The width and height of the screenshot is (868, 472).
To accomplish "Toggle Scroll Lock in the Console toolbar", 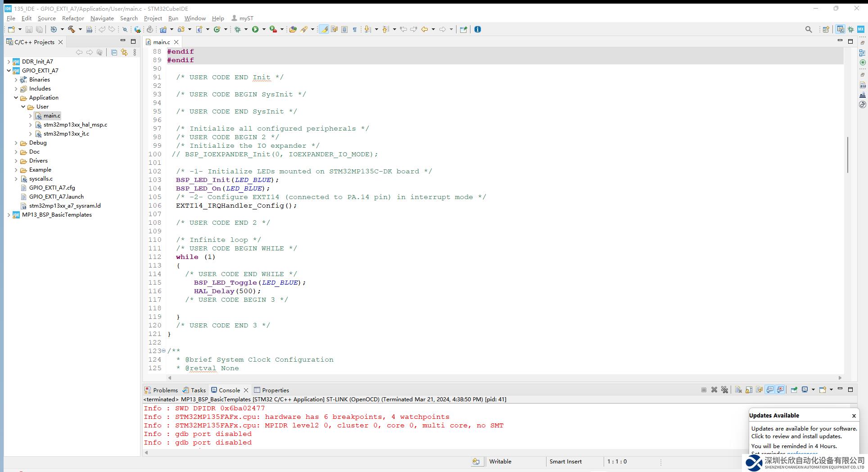I will click(x=749, y=390).
